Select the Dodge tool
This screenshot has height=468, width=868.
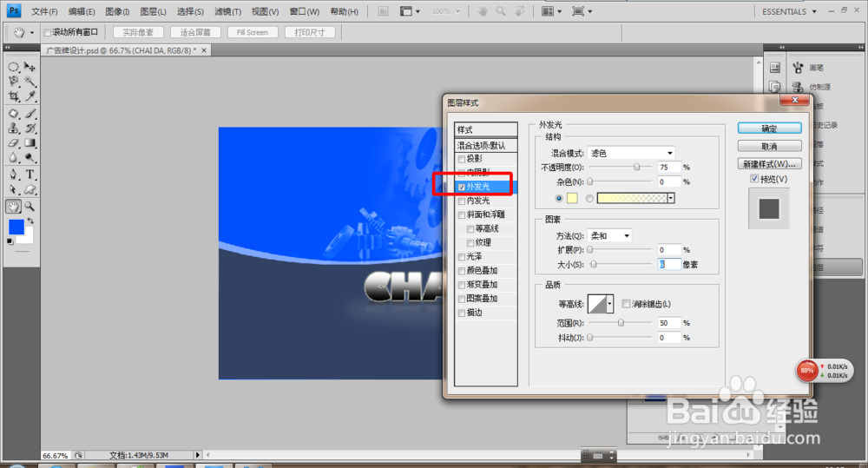pos(30,158)
